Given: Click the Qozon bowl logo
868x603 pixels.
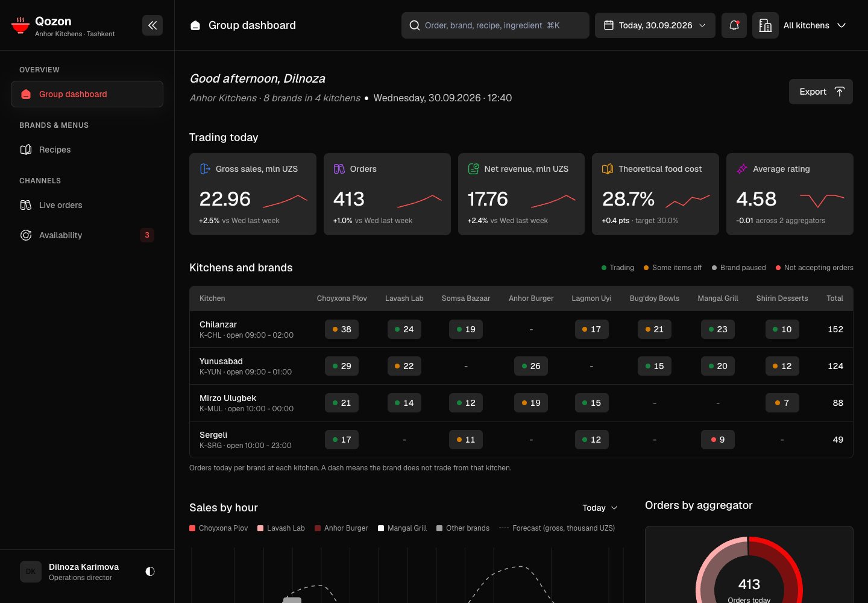Looking at the screenshot, I should click(20, 25).
